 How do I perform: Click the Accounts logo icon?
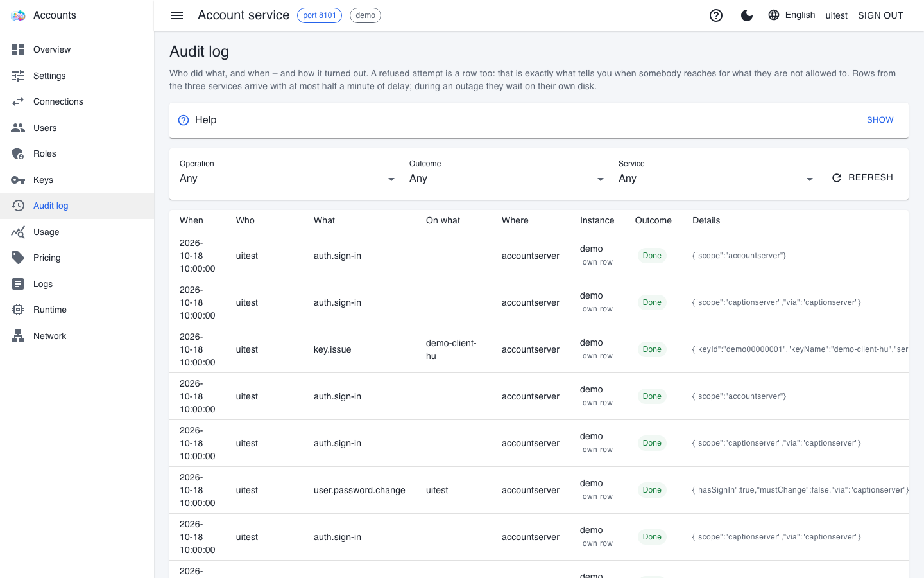[18, 15]
